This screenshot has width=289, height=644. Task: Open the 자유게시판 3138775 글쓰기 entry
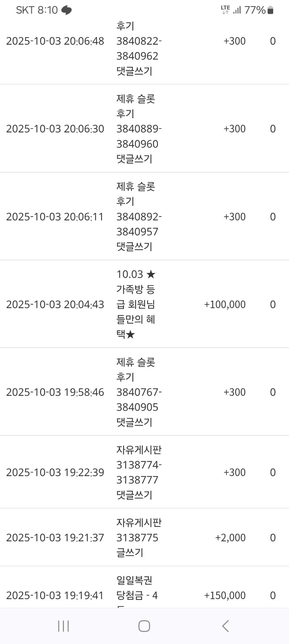(x=139, y=538)
